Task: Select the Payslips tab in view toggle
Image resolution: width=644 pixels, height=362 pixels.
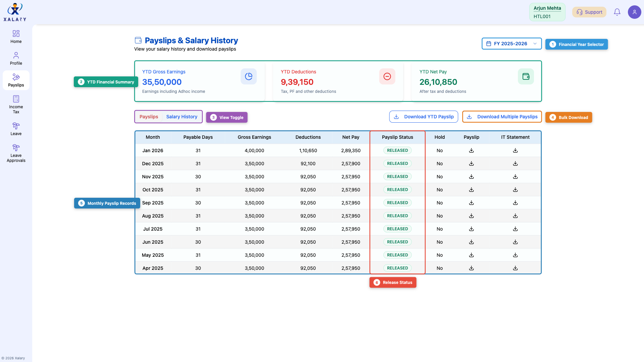Action: [x=149, y=117]
